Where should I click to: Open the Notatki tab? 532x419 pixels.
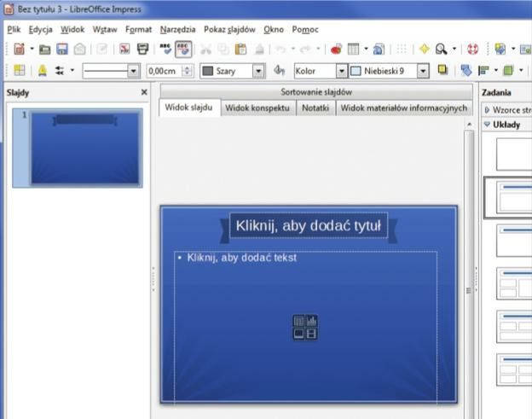315,108
